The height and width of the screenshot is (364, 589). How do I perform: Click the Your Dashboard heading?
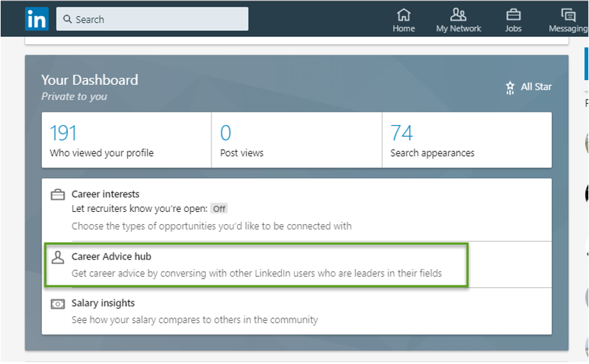coord(90,80)
